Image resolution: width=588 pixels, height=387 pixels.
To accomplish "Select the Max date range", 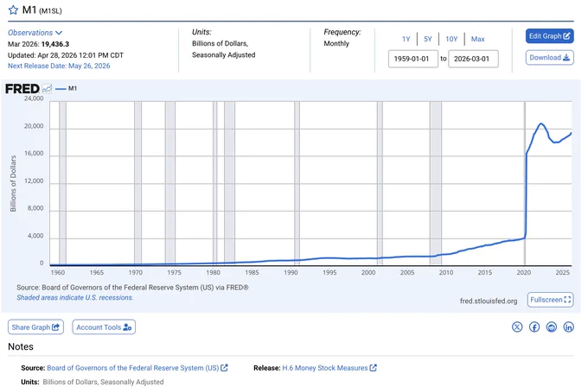I will click(477, 39).
